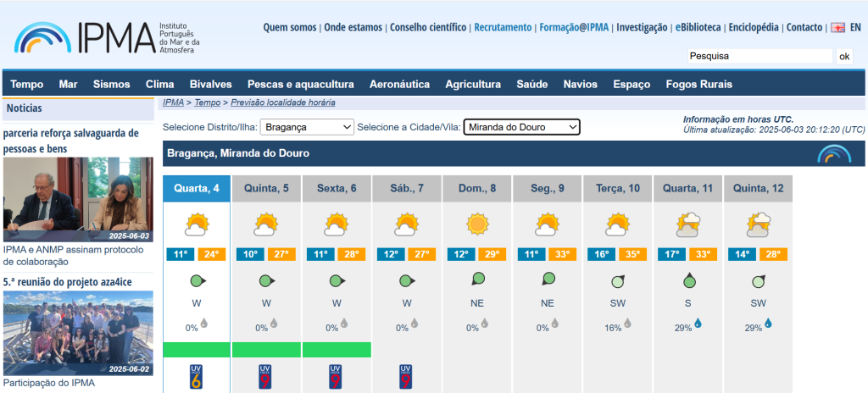This screenshot has width=868, height=393.
Task: Click UV index icon under Sáb., 7
Action: click(x=406, y=376)
